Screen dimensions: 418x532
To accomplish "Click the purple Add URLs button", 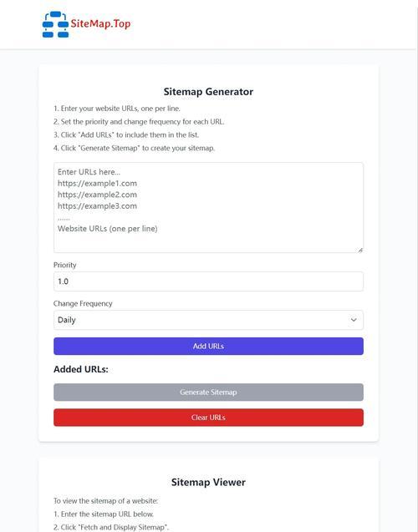I will pyautogui.click(x=208, y=346).
